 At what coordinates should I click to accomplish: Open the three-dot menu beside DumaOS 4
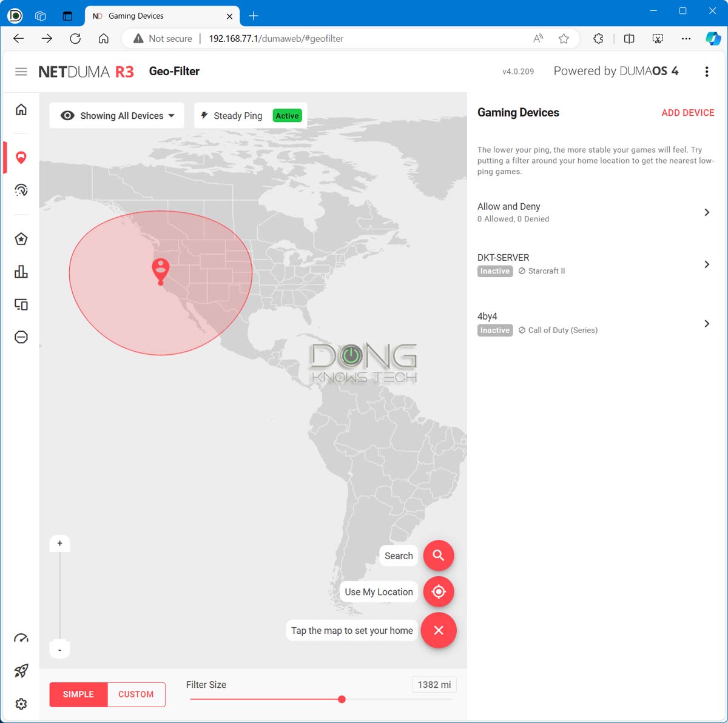tap(707, 72)
